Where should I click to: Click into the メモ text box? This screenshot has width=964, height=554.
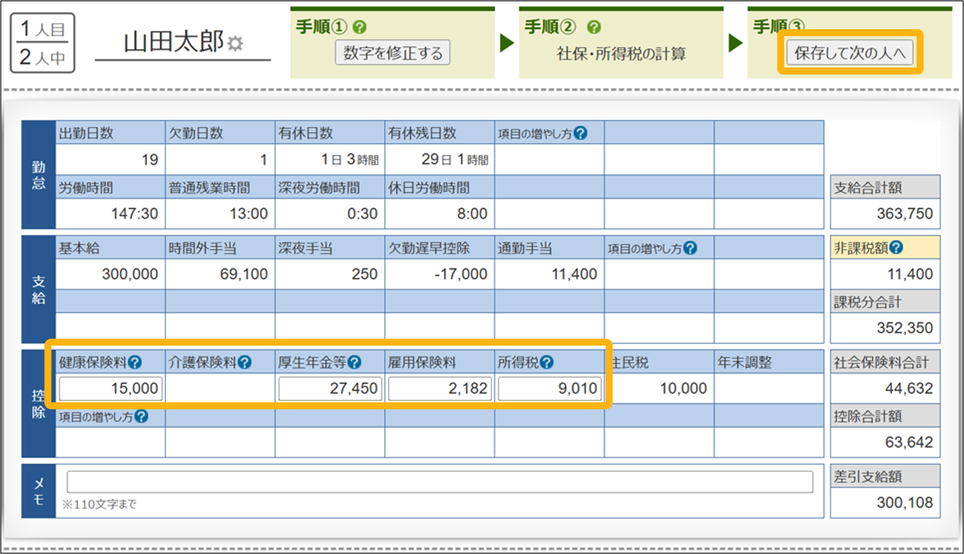(x=439, y=482)
